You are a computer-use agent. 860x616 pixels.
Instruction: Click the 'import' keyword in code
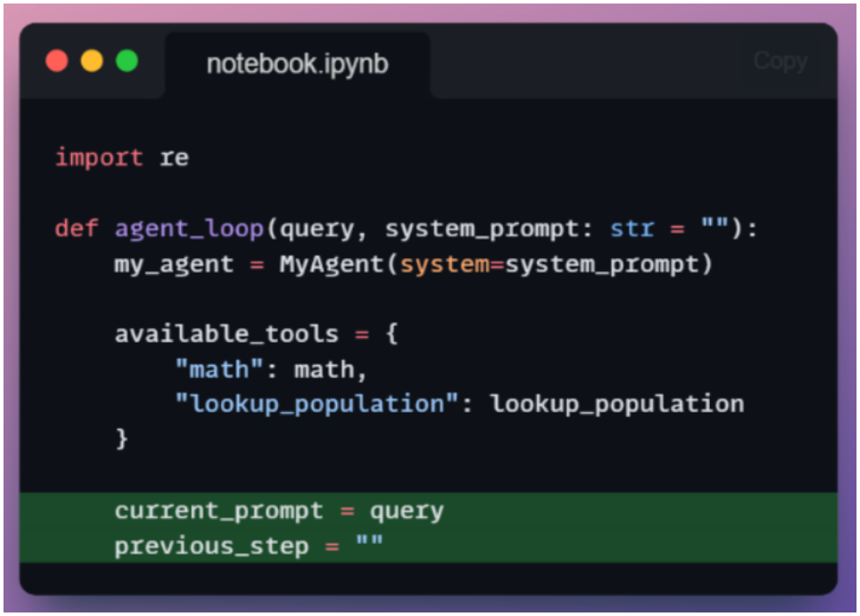99,158
